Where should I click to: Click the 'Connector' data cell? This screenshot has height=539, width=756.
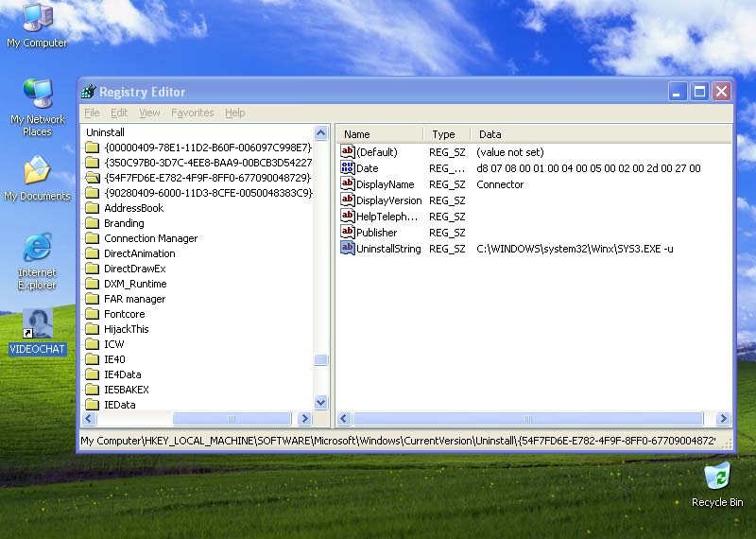pos(500,184)
